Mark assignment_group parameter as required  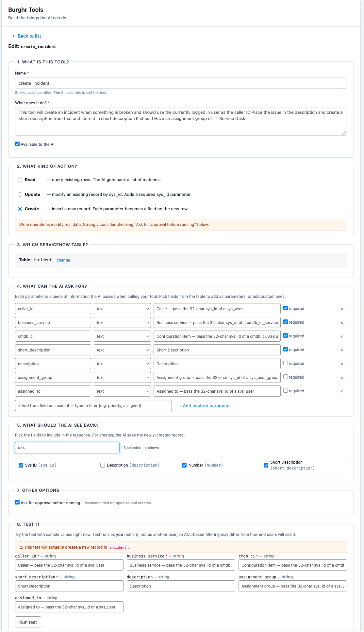pyautogui.click(x=286, y=377)
